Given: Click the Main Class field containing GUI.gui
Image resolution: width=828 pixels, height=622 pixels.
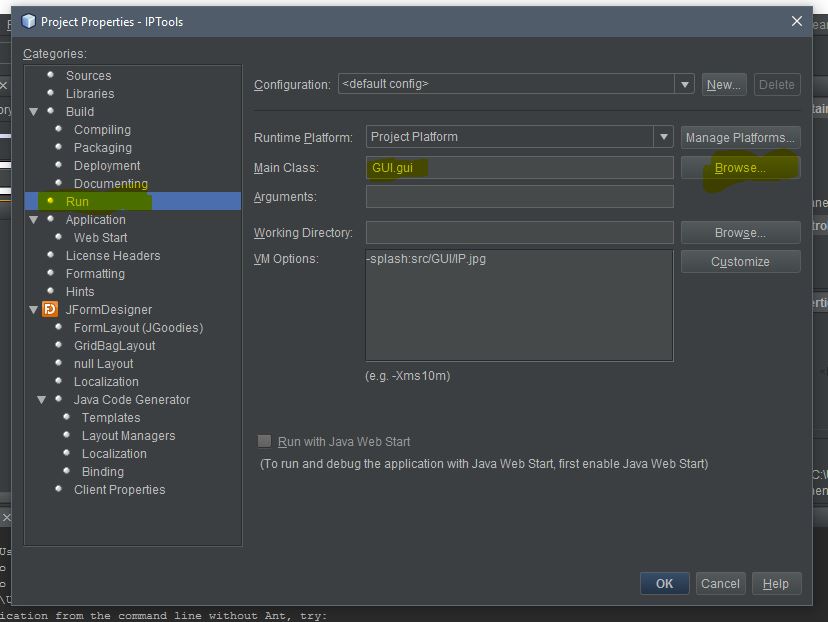Looking at the screenshot, I should pos(520,167).
